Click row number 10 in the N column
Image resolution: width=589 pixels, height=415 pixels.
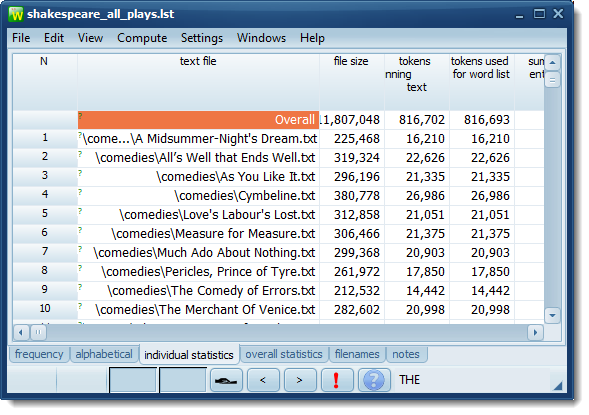pyautogui.click(x=45, y=309)
